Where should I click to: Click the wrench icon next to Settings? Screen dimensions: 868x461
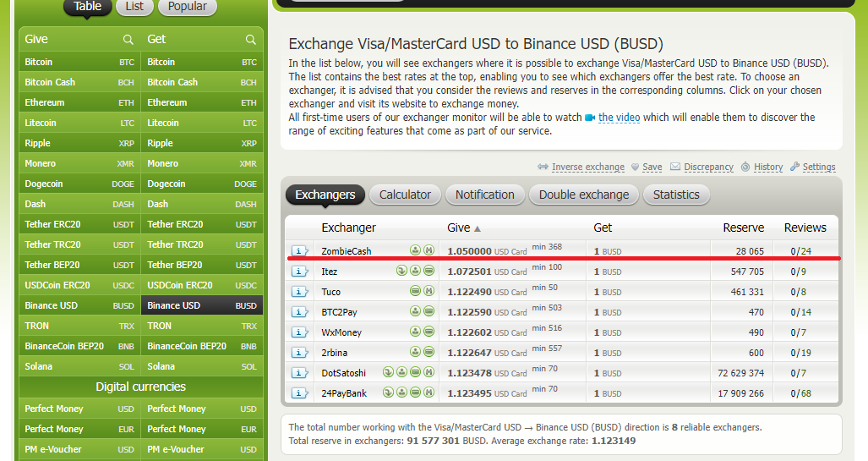pos(794,167)
